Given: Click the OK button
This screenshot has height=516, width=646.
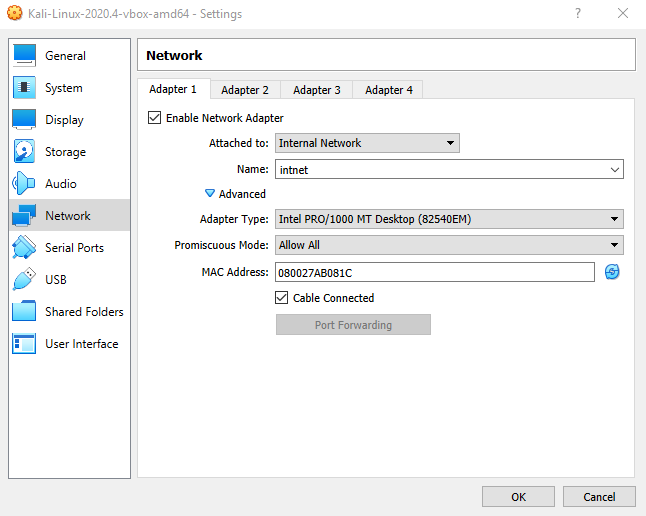Looking at the screenshot, I should (x=518, y=497).
